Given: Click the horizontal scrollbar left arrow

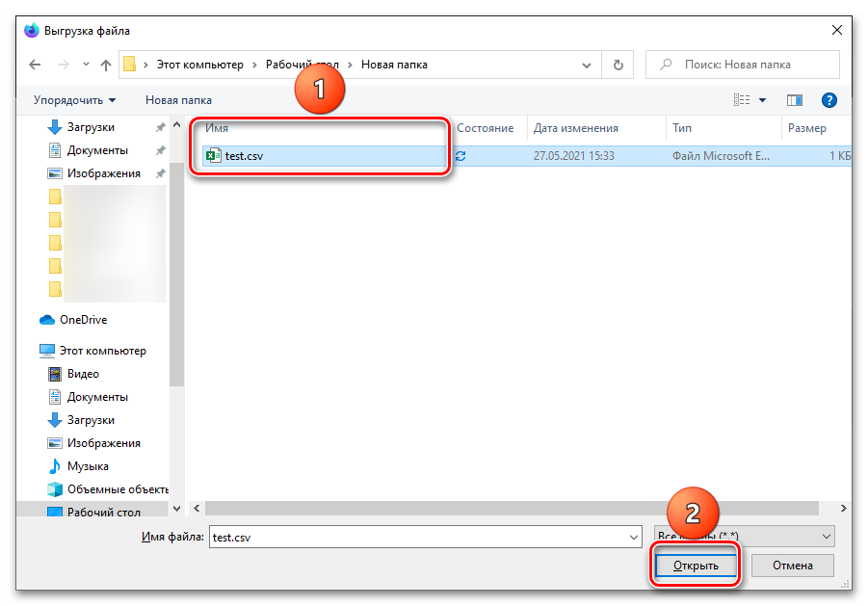Looking at the screenshot, I should (197, 508).
